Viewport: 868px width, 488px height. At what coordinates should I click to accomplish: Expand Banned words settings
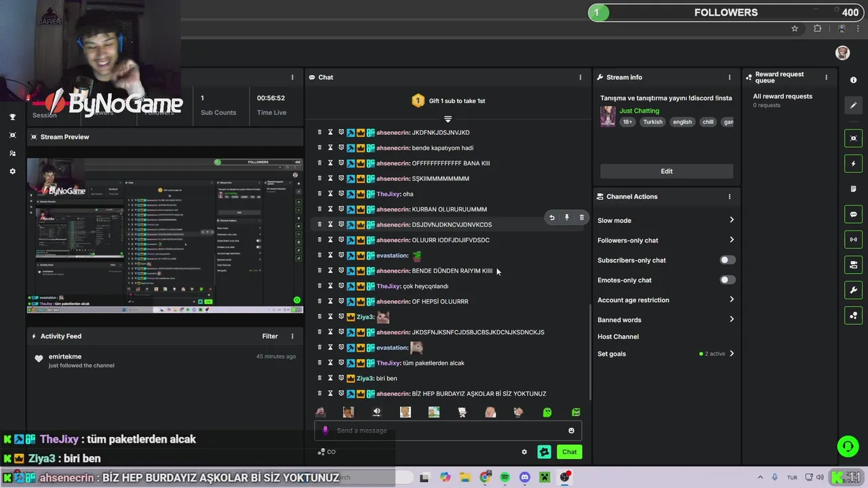click(x=731, y=319)
